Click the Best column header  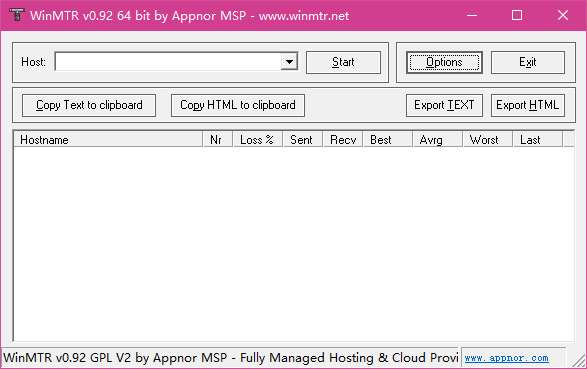[x=387, y=140]
